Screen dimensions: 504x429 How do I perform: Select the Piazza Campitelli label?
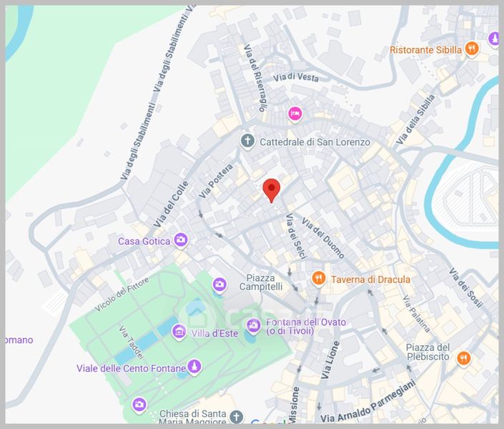point(261,282)
